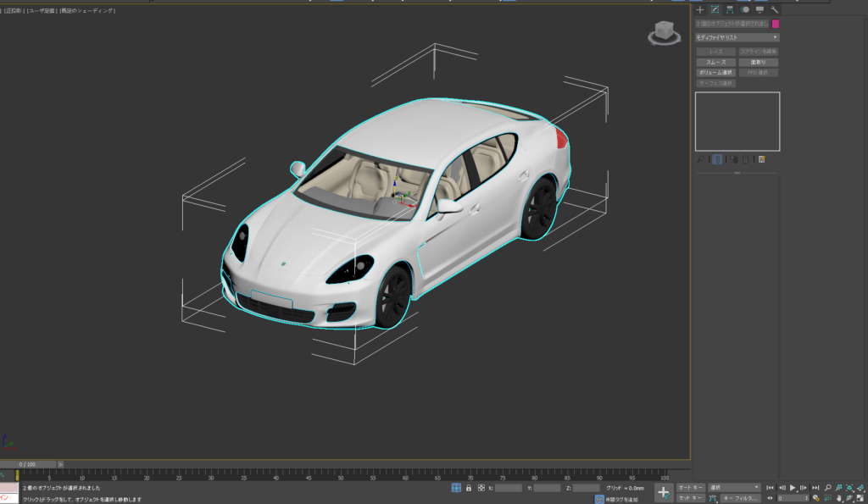Toggle the Selection Lock padlock icon
Viewport: 868px width, 504px height.
pyautogui.click(x=468, y=488)
